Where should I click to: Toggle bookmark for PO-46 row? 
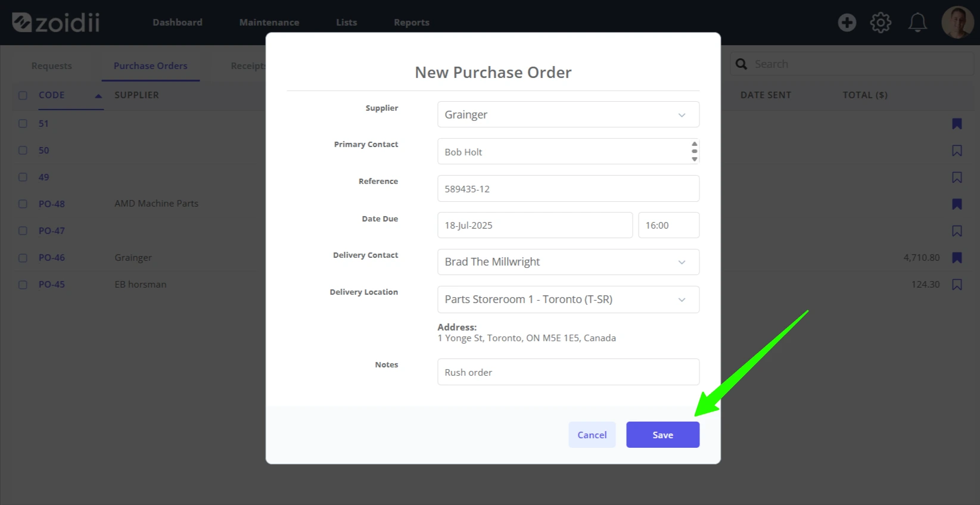[x=957, y=258]
